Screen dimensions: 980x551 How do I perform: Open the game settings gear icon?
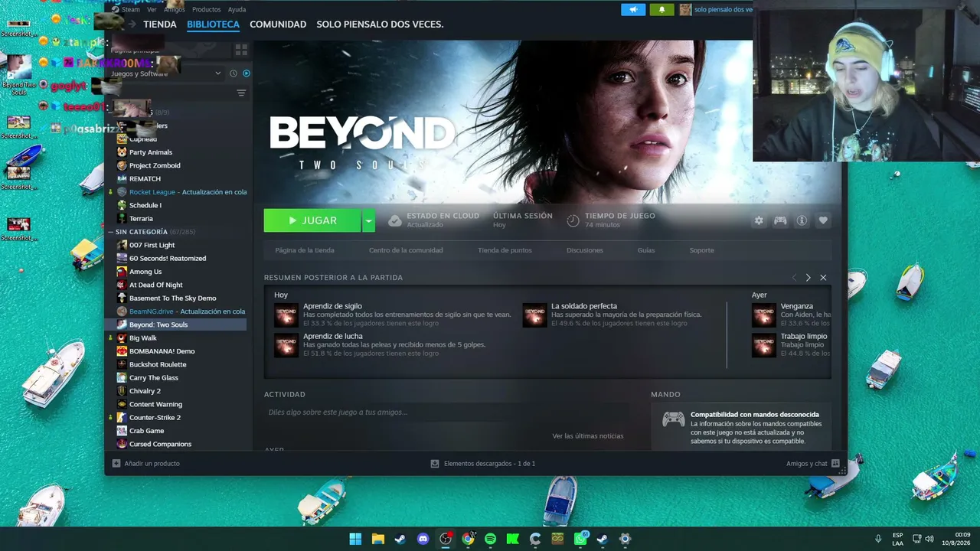759,220
